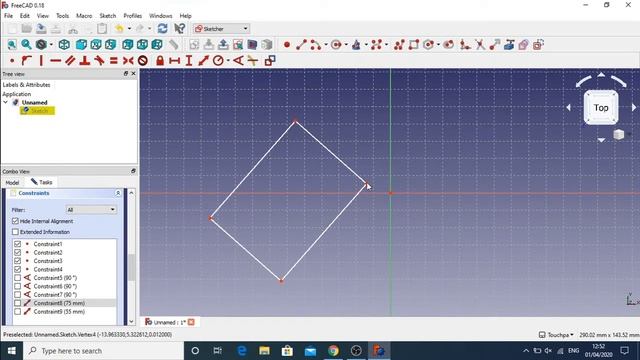This screenshot has width=640, height=360.
Task: Click the Windows search box
Action: [x=104, y=351]
